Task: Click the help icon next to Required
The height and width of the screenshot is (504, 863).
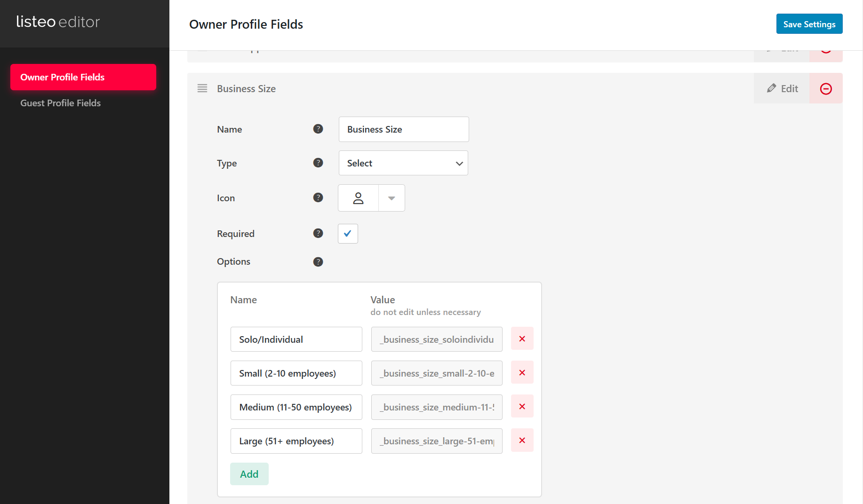Action: pyautogui.click(x=318, y=233)
